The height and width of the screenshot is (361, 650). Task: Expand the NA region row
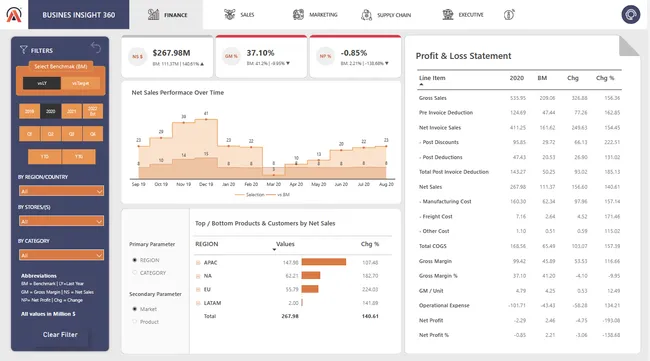pos(198,276)
